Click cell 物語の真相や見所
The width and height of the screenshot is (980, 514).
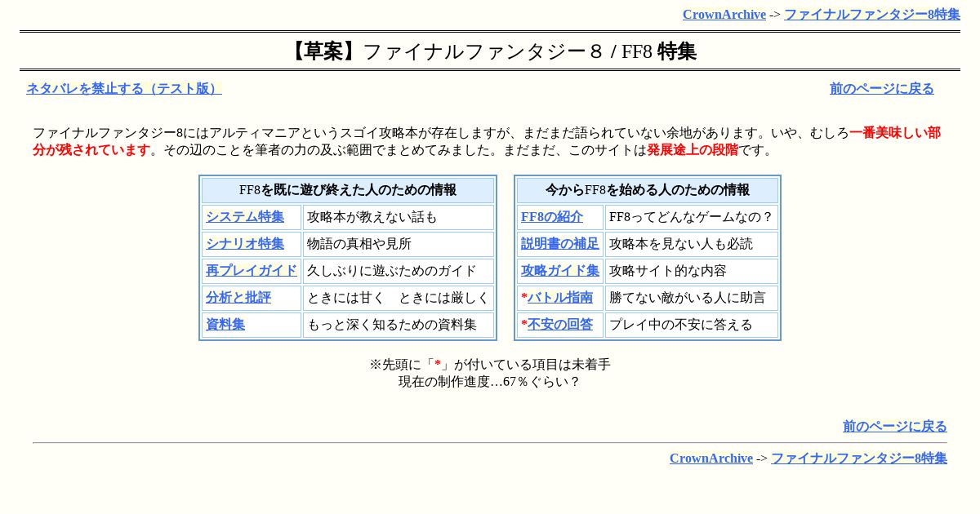(399, 244)
